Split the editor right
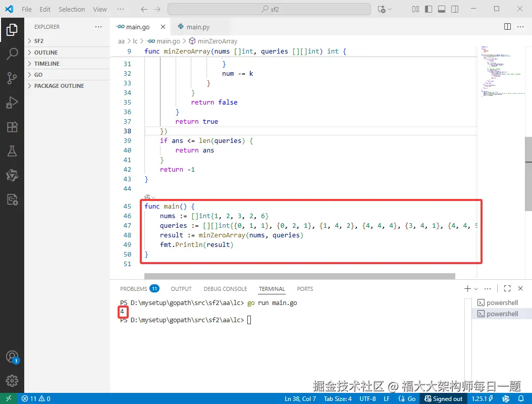Viewport: 532px width, 404px height. 507,26
